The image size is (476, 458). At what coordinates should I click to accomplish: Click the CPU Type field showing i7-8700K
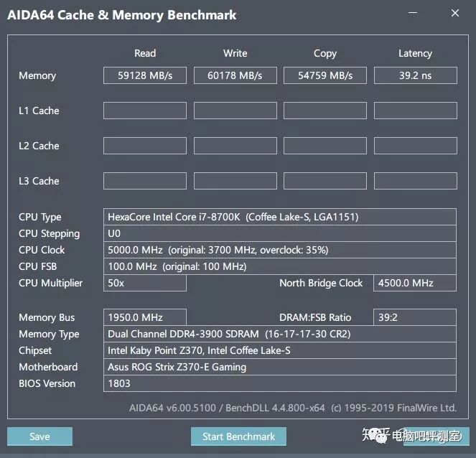280,217
